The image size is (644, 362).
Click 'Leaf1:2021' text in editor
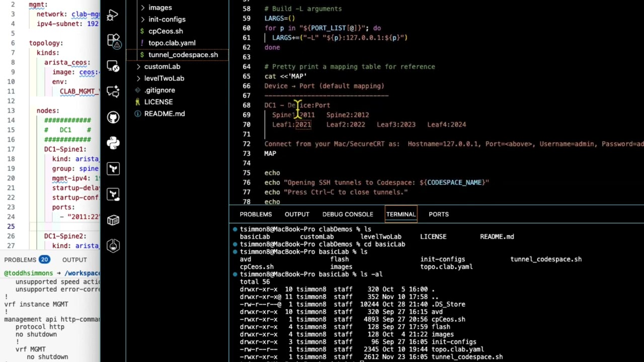(x=292, y=125)
